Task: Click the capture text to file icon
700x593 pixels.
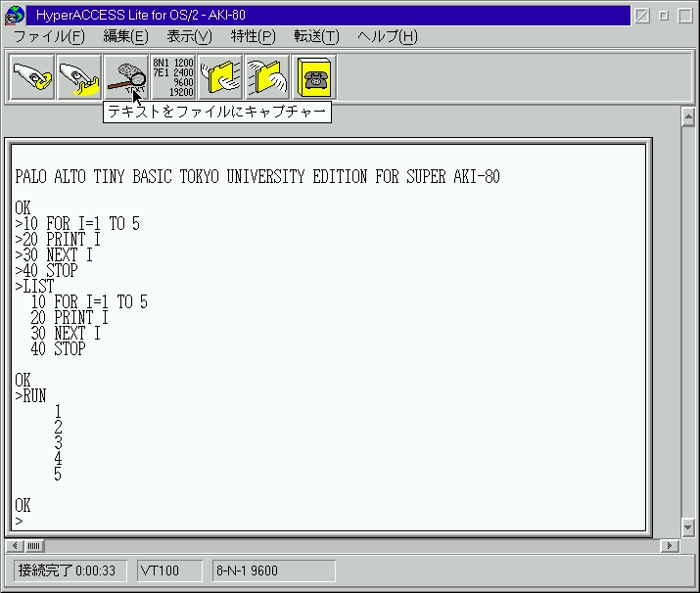Action: coord(126,77)
